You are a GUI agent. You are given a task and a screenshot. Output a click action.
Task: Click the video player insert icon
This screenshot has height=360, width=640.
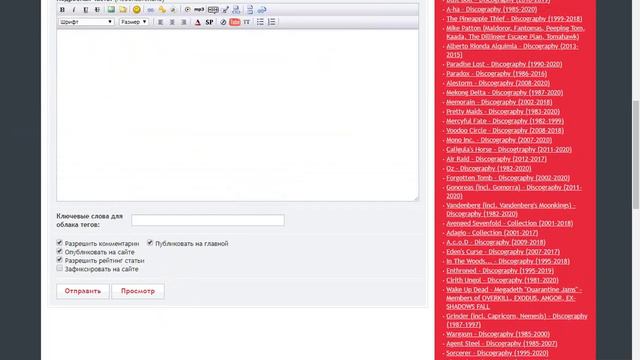(x=187, y=10)
